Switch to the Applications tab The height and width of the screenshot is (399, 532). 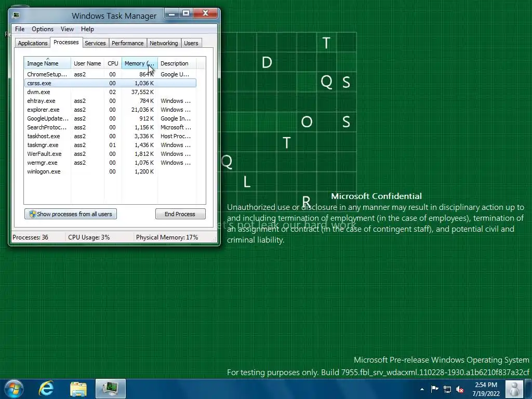tap(33, 43)
